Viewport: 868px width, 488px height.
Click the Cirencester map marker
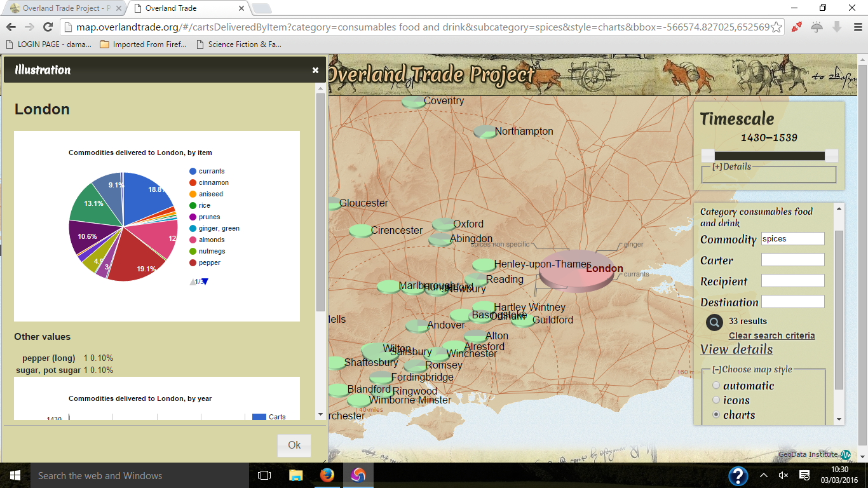(361, 231)
